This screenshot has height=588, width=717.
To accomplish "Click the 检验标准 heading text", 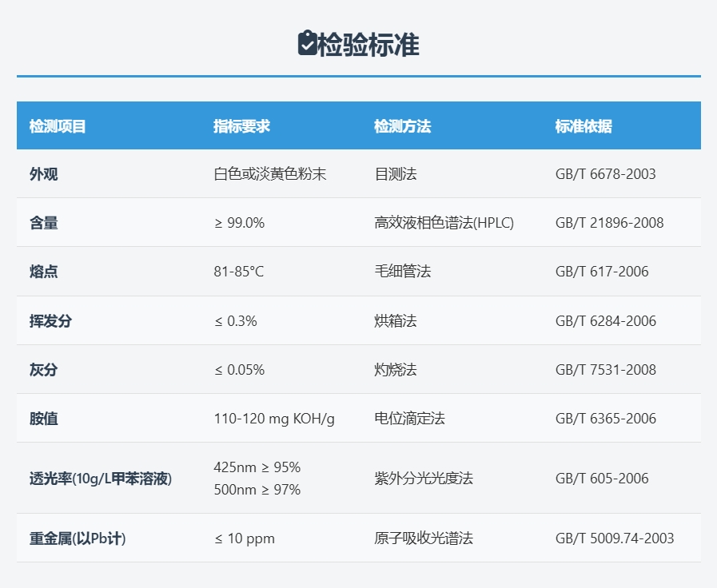I will (x=368, y=45).
